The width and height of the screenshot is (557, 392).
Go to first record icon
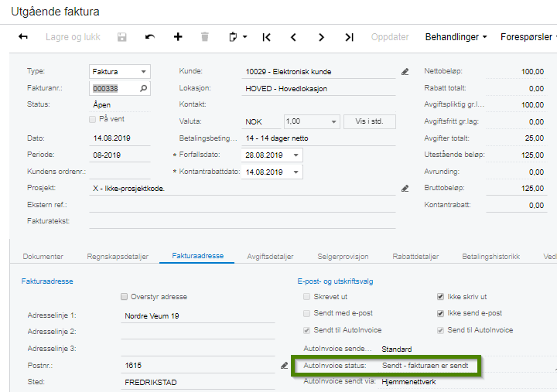[266, 37]
